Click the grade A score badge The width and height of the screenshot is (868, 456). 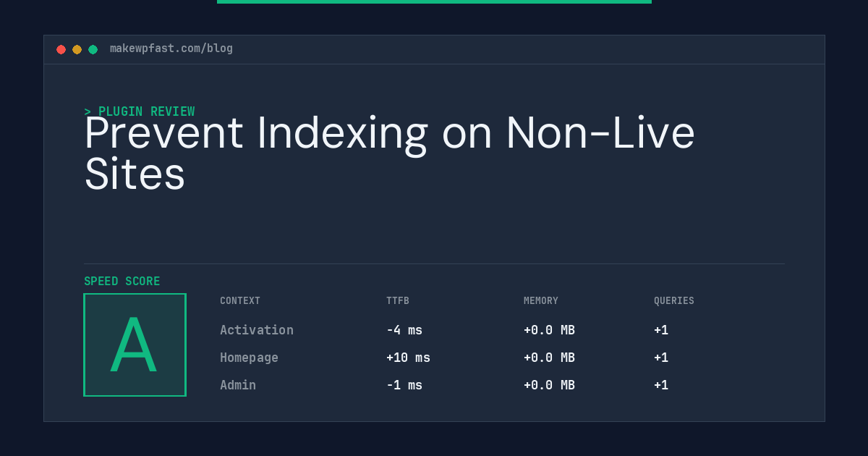click(x=135, y=345)
